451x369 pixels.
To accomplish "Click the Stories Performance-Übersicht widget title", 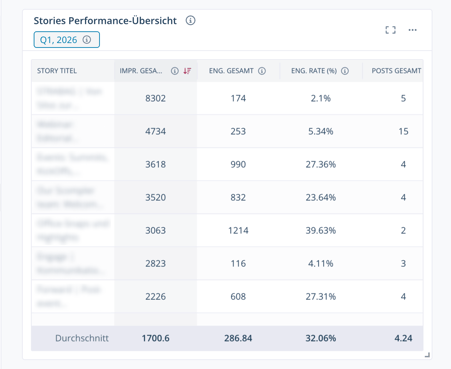I will (105, 21).
